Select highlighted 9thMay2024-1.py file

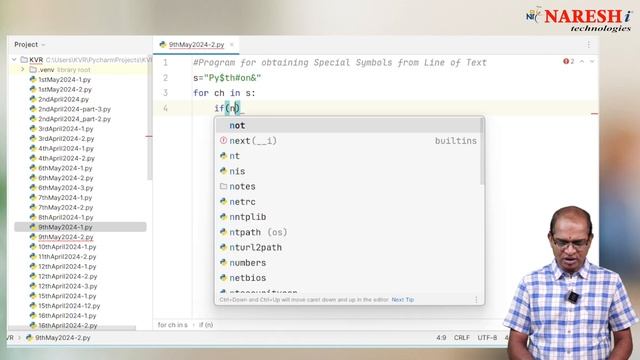[x=80, y=227]
